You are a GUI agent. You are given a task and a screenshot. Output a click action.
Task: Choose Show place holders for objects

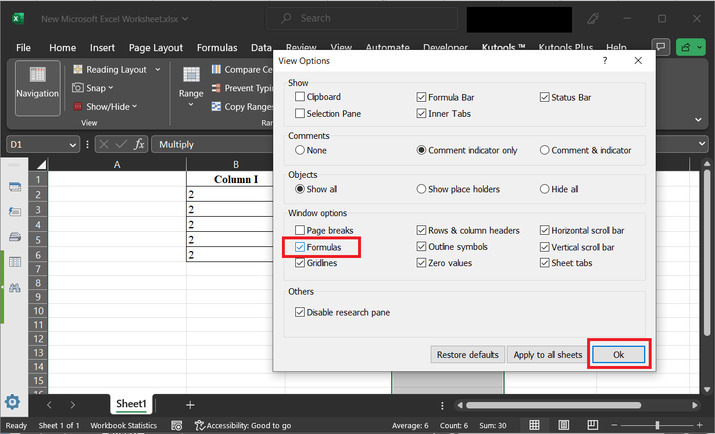pos(421,189)
